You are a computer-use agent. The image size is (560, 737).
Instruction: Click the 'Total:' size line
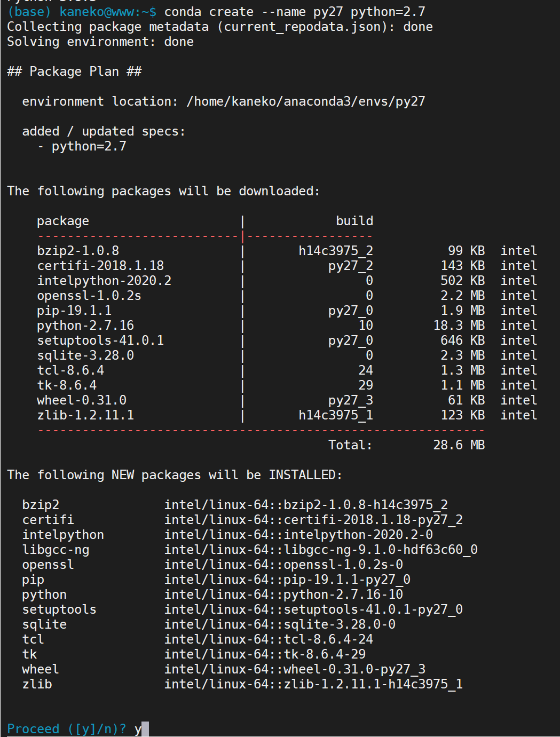(x=406, y=445)
